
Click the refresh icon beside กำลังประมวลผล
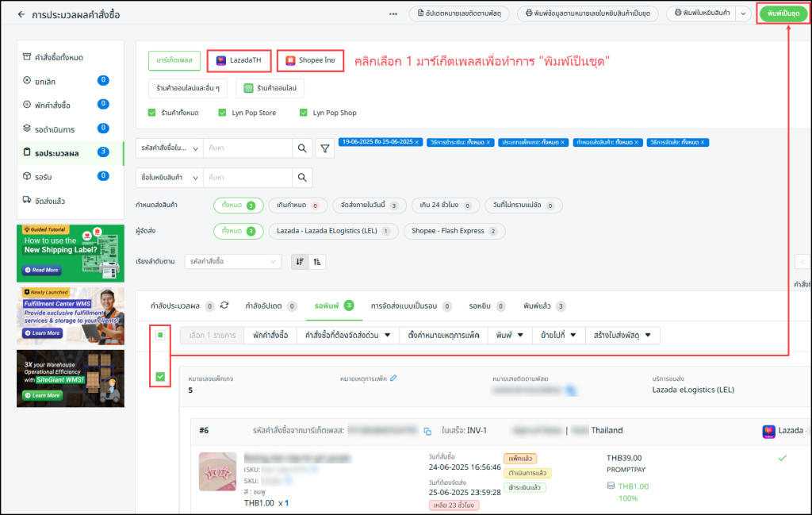click(224, 305)
